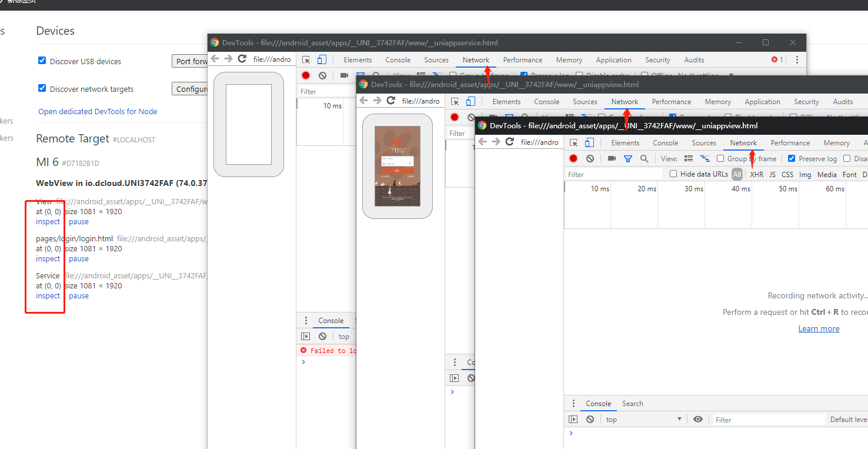
Task: Filter requests by XHR in front DevTools window
Action: click(757, 174)
